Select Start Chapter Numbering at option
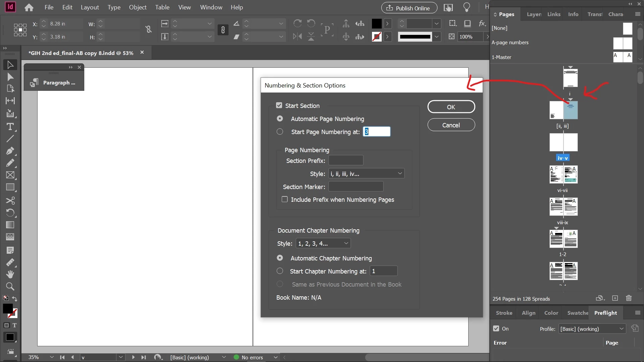Image resolution: width=644 pixels, height=362 pixels. click(280, 271)
